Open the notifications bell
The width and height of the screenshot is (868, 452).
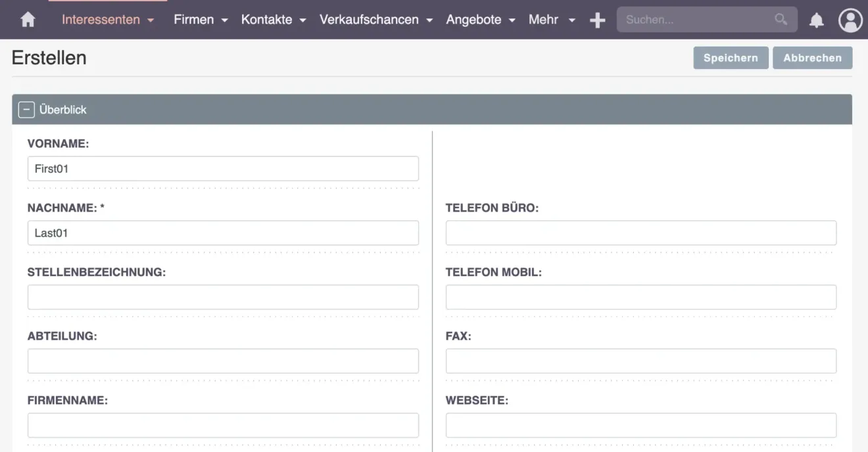816,19
